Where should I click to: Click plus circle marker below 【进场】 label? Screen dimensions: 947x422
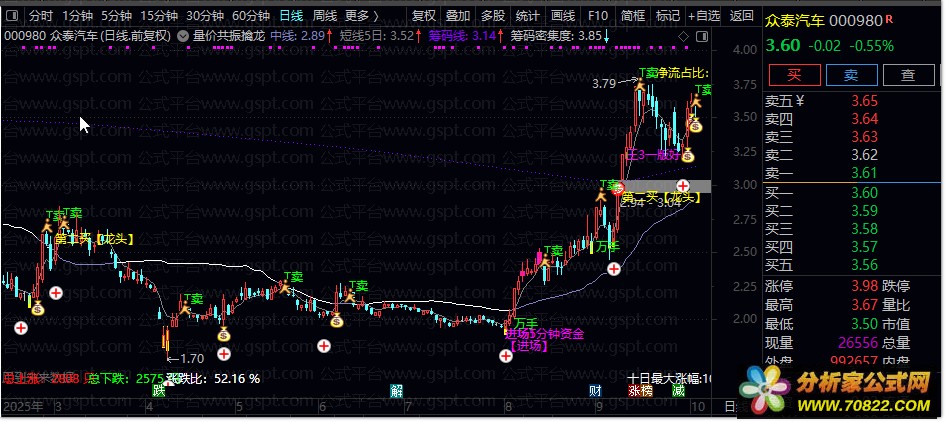(x=506, y=356)
